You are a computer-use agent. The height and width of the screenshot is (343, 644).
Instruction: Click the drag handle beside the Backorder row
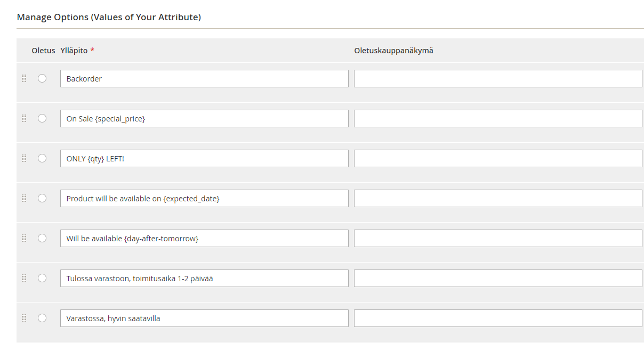click(x=24, y=78)
